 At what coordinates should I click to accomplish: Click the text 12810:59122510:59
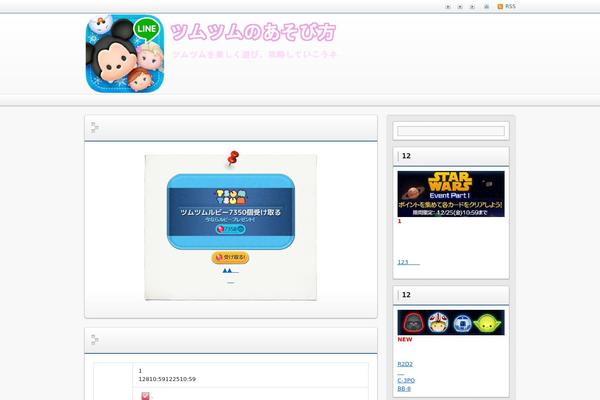pyautogui.click(x=167, y=379)
